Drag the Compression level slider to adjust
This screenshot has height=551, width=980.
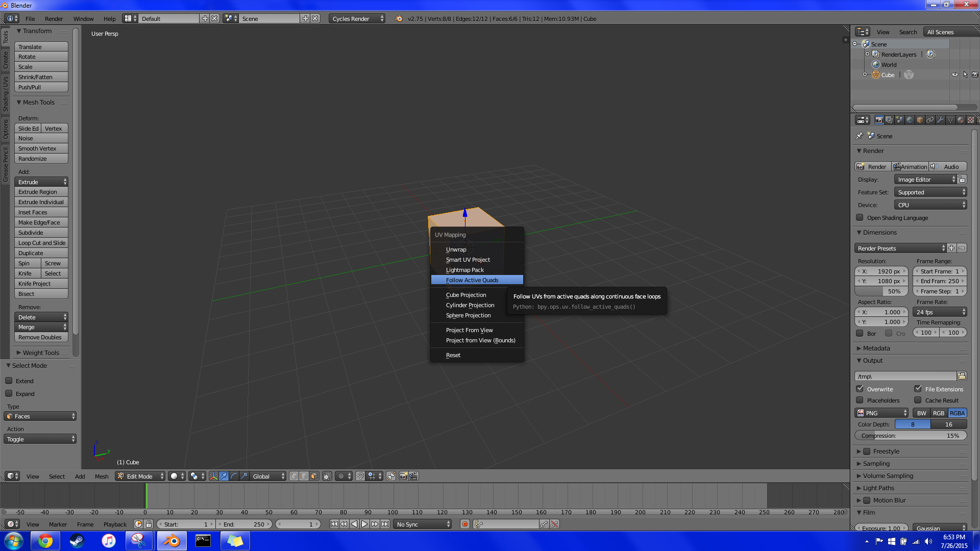pos(911,435)
